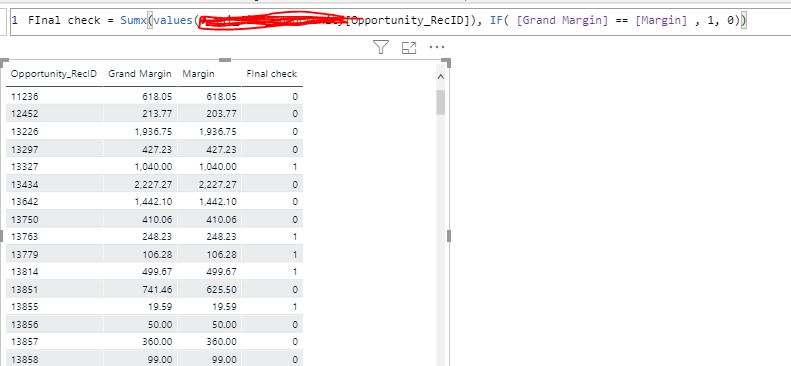The image size is (791, 366).
Task: Select Opportunity_RecID cell 13858
Action: pyautogui.click(x=25, y=359)
